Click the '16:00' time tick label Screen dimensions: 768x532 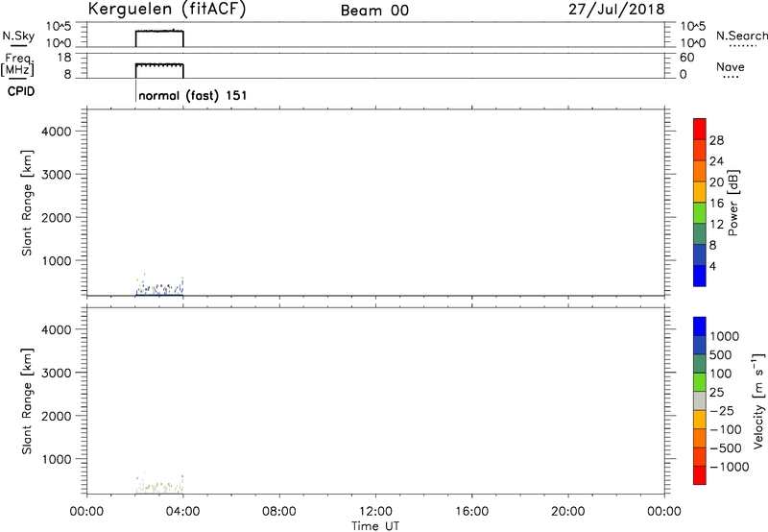[471, 512]
